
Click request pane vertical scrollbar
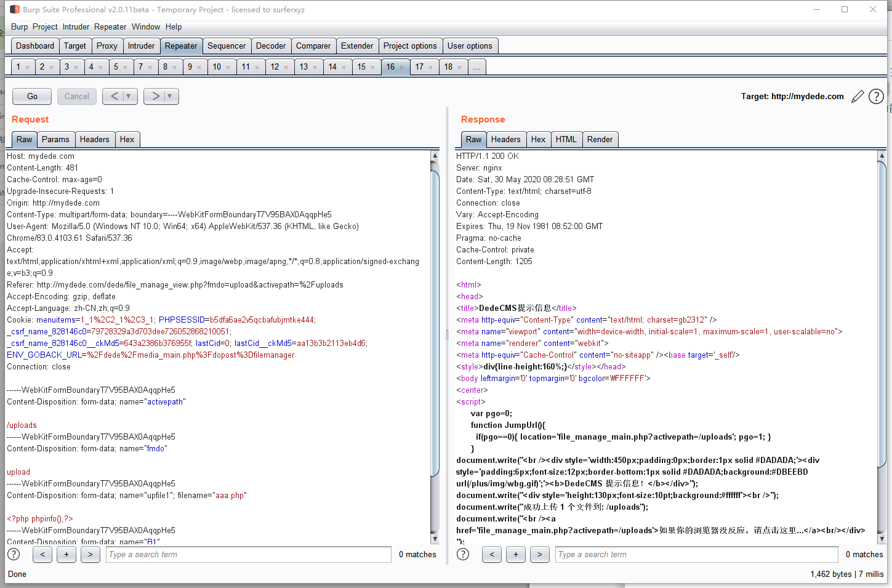[435, 347]
